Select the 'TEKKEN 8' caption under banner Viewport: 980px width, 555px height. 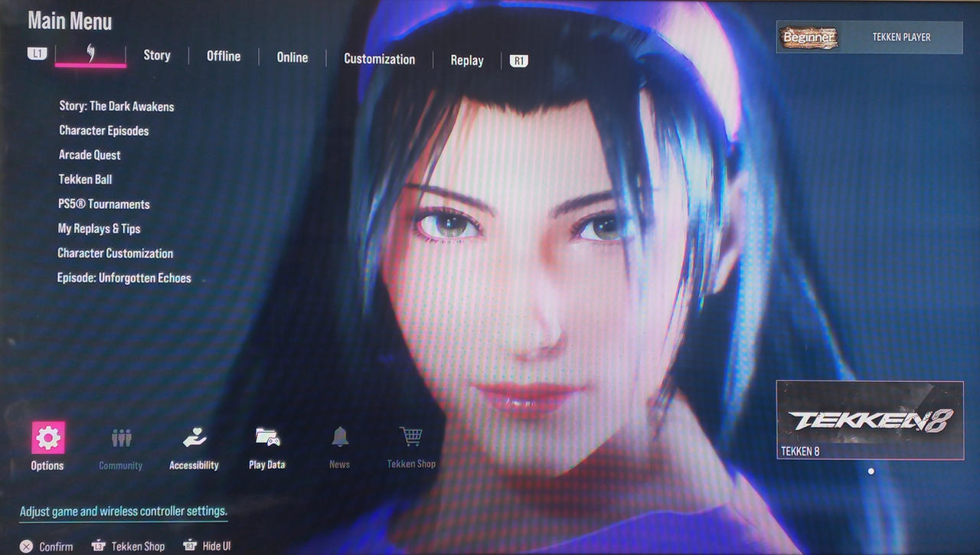point(800,451)
